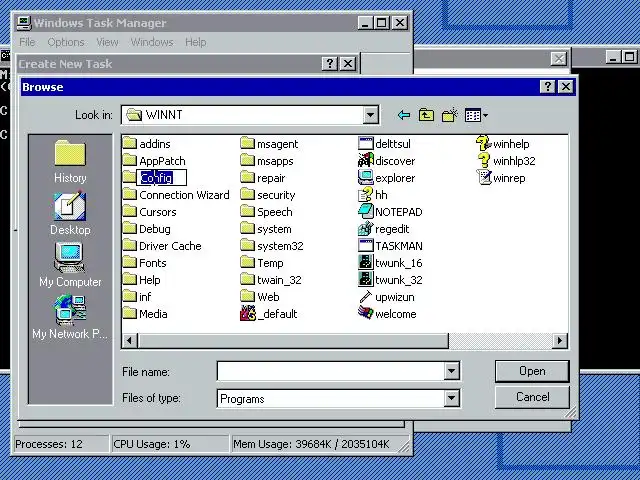
Task: Open Task Manager Windows menu
Action: point(152,42)
